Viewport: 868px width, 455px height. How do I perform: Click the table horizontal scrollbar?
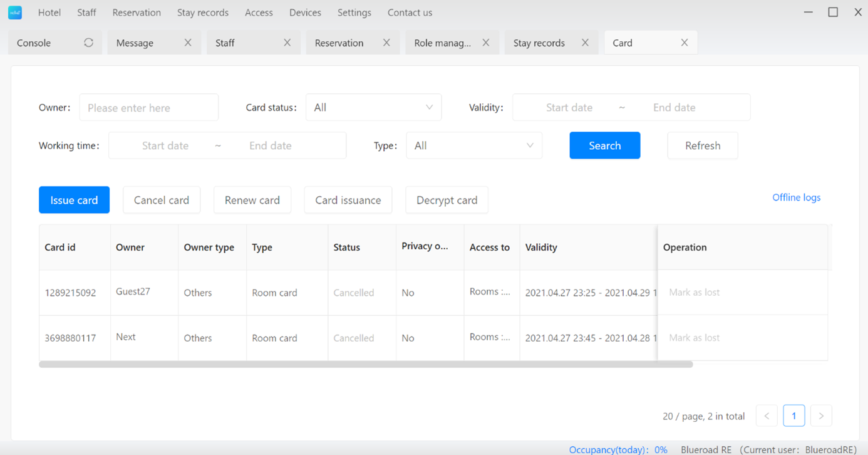pos(366,364)
